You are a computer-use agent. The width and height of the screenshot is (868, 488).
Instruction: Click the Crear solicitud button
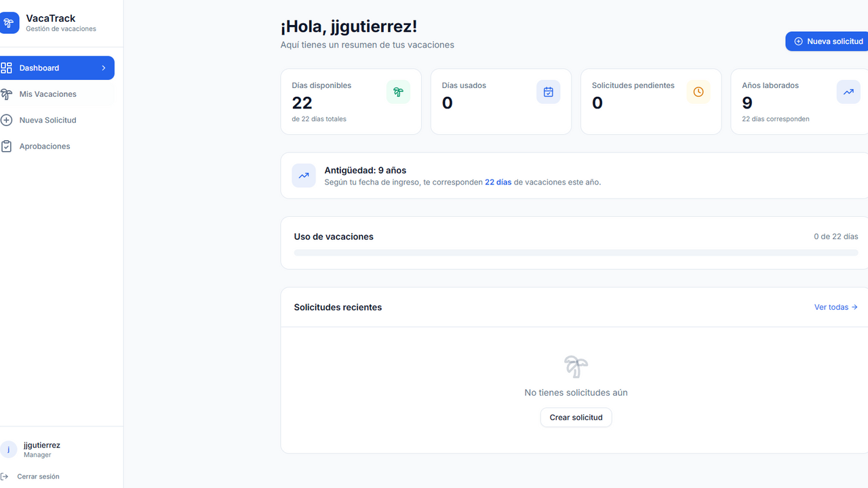(576, 418)
